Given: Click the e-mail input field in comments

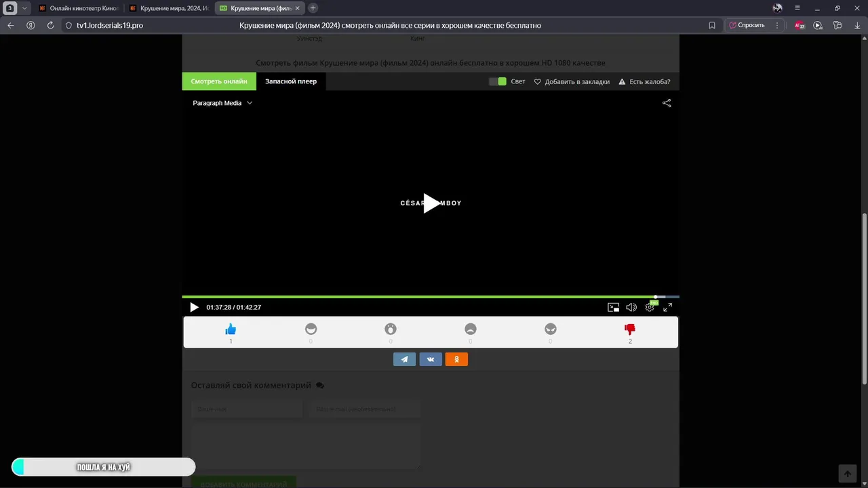Looking at the screenshot, I should pos(365,409).
